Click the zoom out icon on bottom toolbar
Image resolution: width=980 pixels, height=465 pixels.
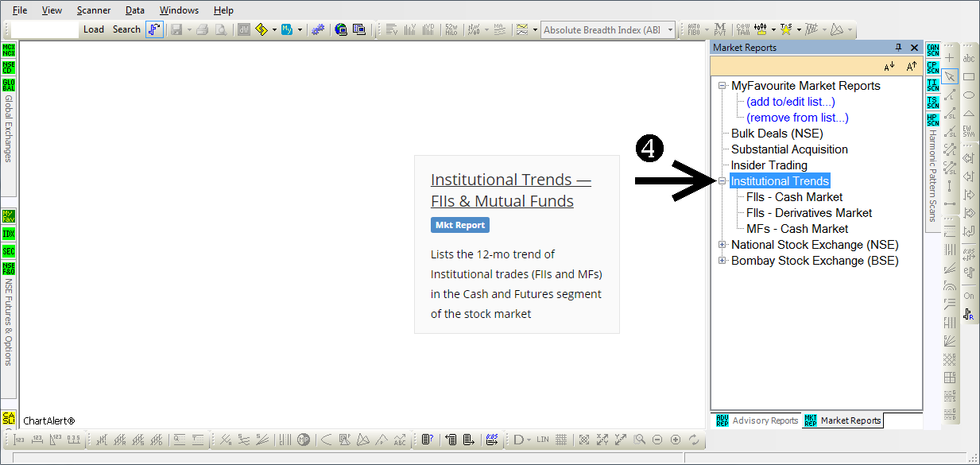pos(657,440)
